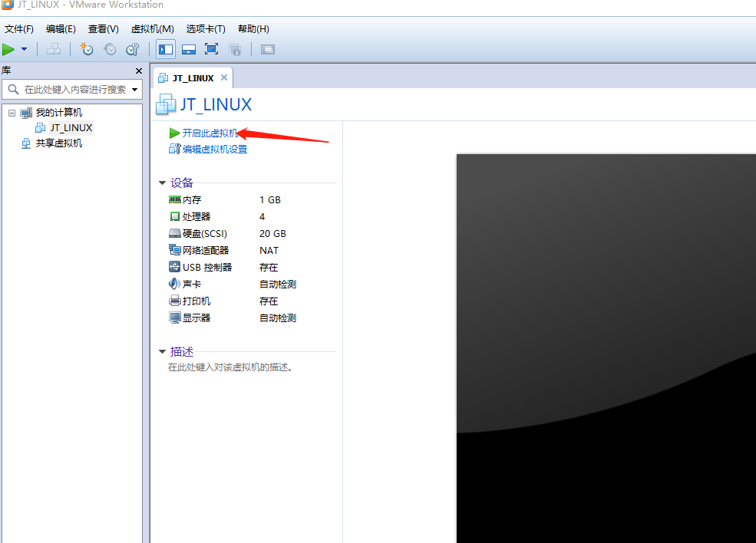The image size is (756, 543).
Task: Click the send Ctrl+Alt+Del toolbar icon
Action: [54, 49]
